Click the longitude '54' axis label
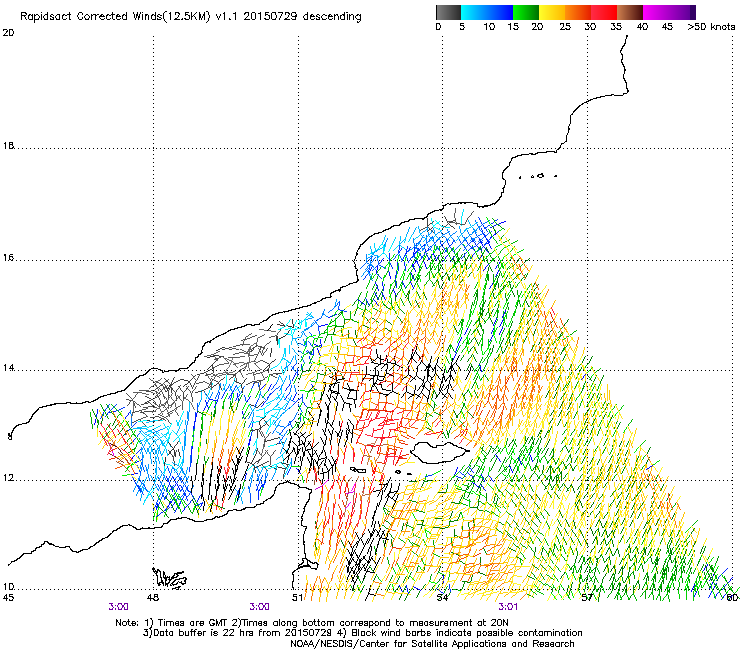This screenshot has width=740, height=650. 442,598
